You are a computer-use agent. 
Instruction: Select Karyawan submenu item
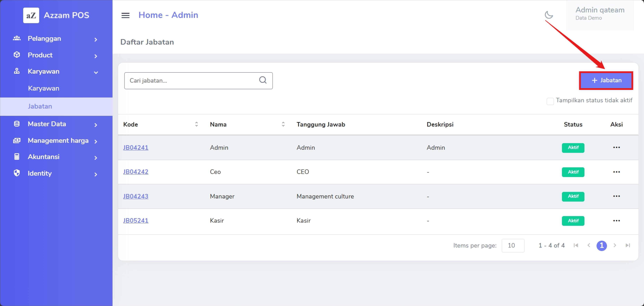(44, 88)
